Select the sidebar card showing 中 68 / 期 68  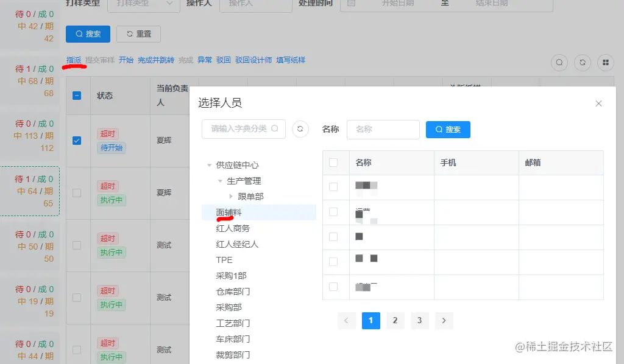click(30, 81)
